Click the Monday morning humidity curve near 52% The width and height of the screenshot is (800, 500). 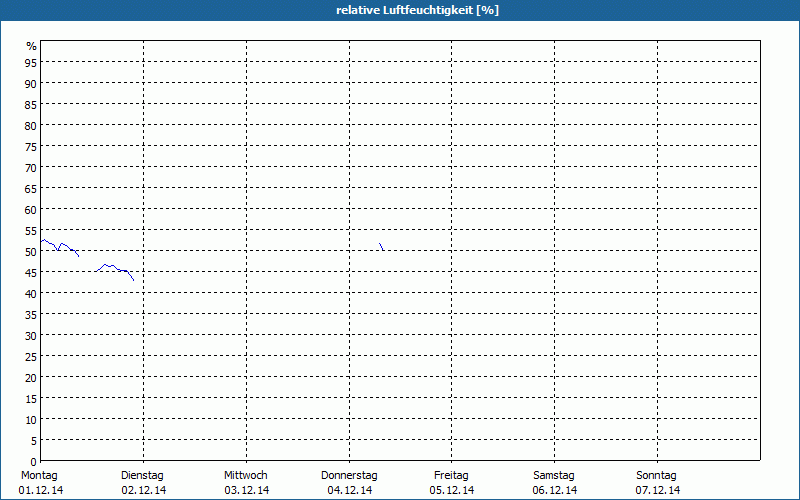click(50, 242)
